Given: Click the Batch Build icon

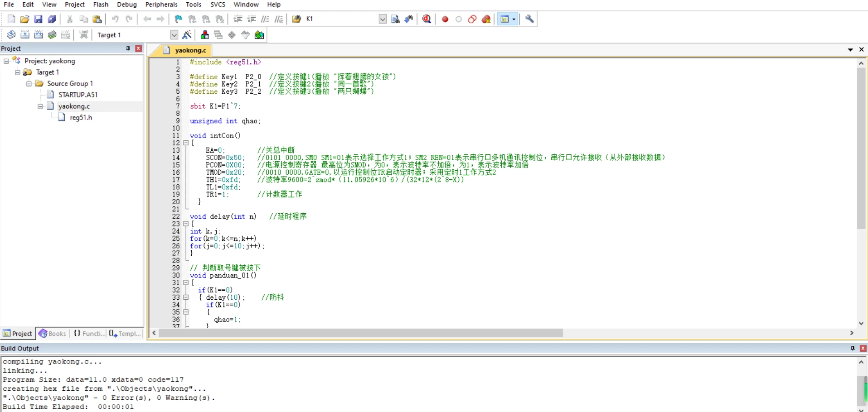Looking at the screenshot, I should pos(52,35).
